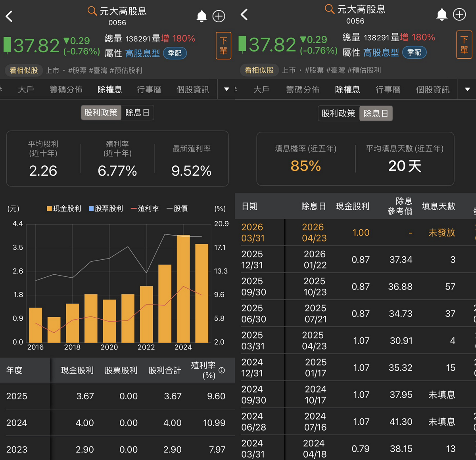Open the 籌碼分佈 tab on the right screen

click(x=303, y=90)
